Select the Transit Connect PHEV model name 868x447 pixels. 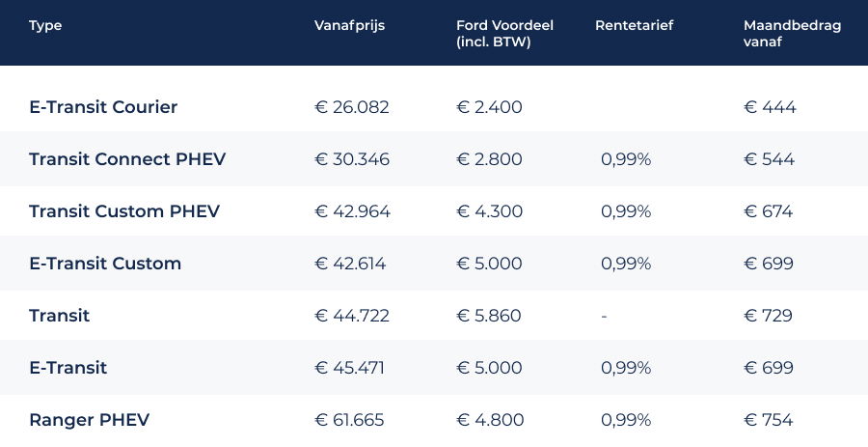point(127,159)
